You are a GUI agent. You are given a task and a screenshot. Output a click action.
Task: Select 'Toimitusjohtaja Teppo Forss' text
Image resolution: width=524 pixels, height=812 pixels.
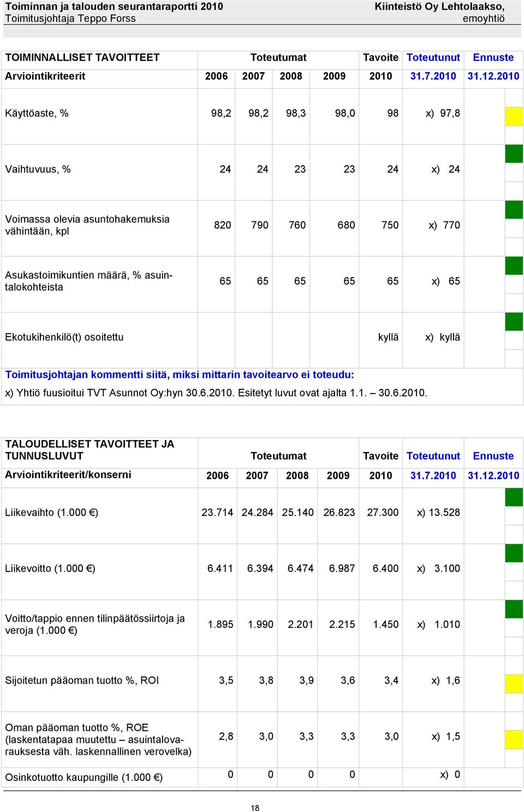70,19
